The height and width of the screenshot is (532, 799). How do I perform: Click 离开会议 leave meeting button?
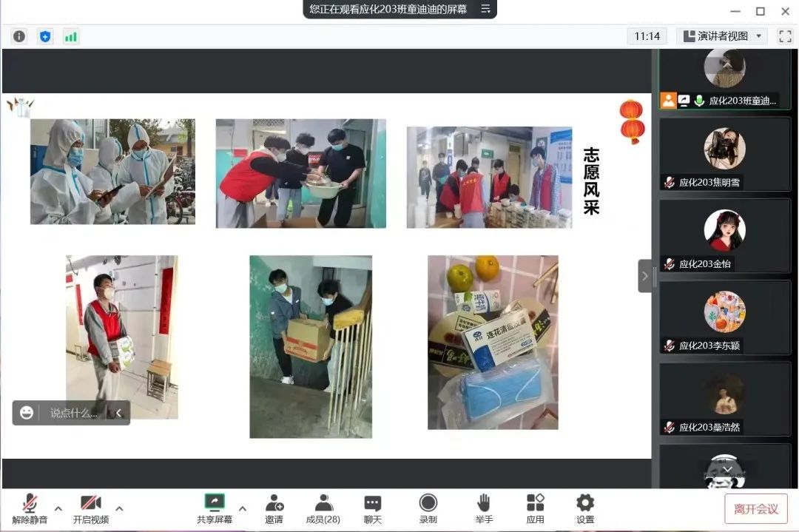(755, 509)
